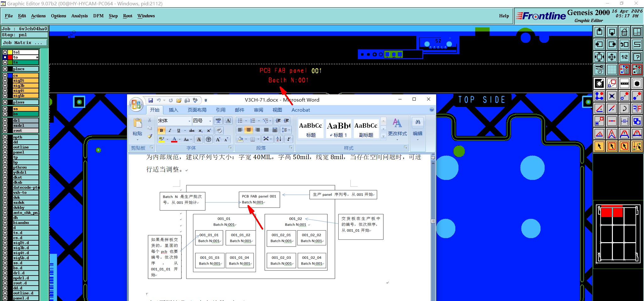Click the tools wrench and palette icon
Viewport: 644px width, 301px height.
pos(600,70)
